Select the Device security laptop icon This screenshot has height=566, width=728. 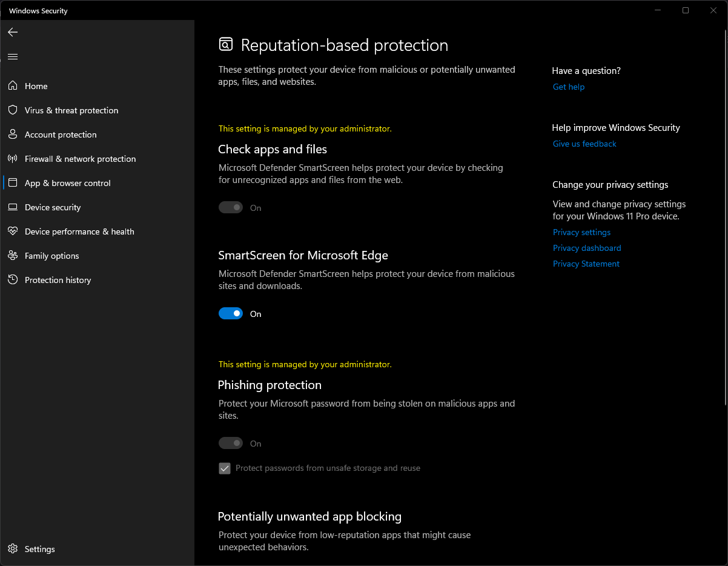(x=13, y=207)
